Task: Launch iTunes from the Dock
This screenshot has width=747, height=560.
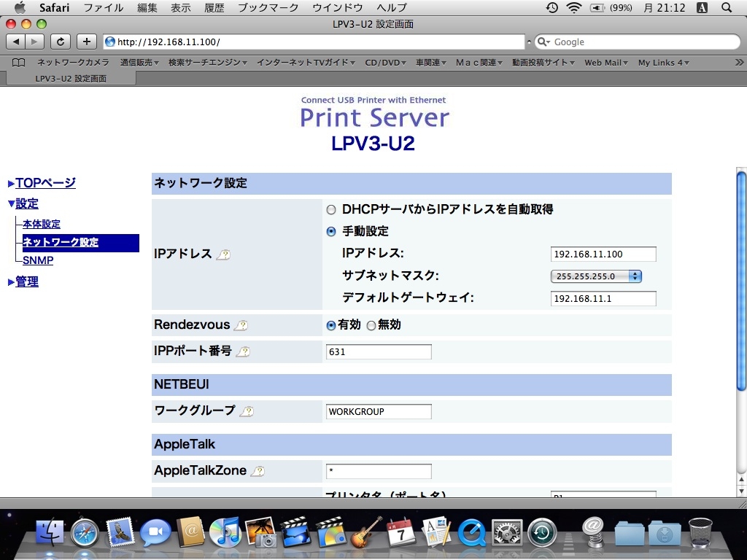Action: click(x=225, y=532)
